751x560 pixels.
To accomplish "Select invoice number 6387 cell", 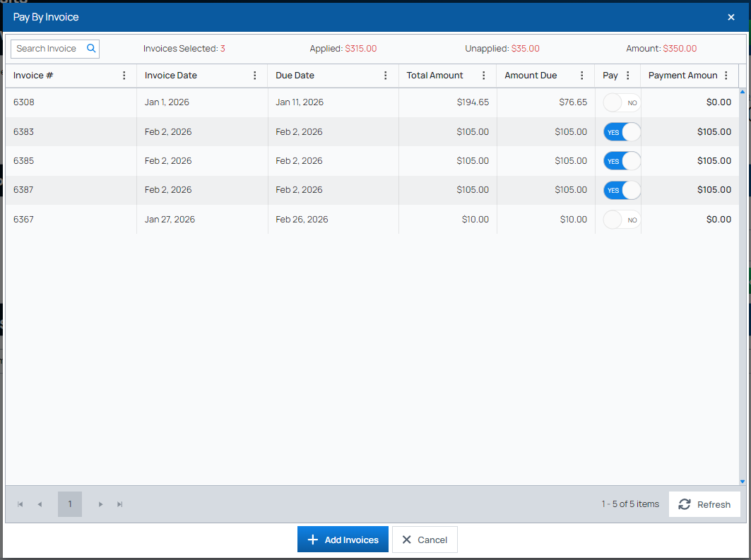I will (x=71, y=190).
